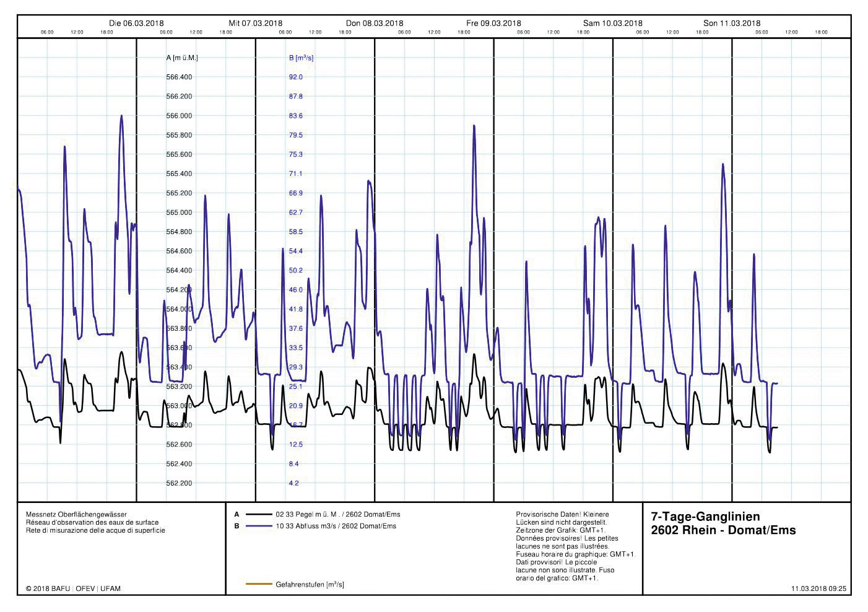
Task: Click the Die 06.03.2018 date header
Action: (x=136, y=24)
